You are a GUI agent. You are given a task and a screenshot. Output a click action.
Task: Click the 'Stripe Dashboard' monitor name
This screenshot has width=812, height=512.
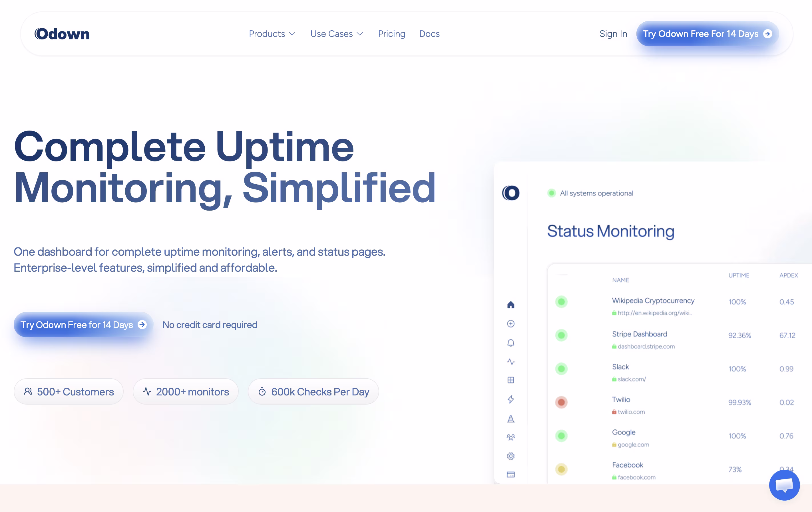click(x=639, y=334)
